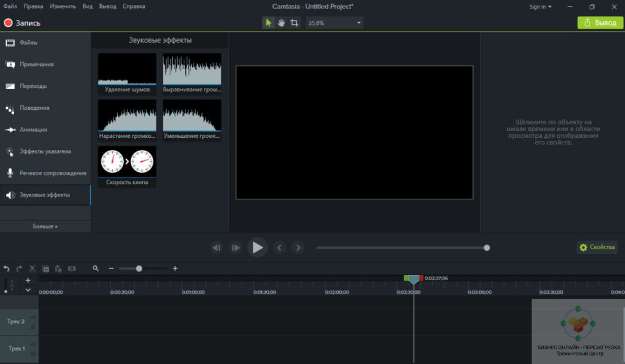625x364 pixels.
Task: Click the Свойства properties button
Action: point(597,248)
